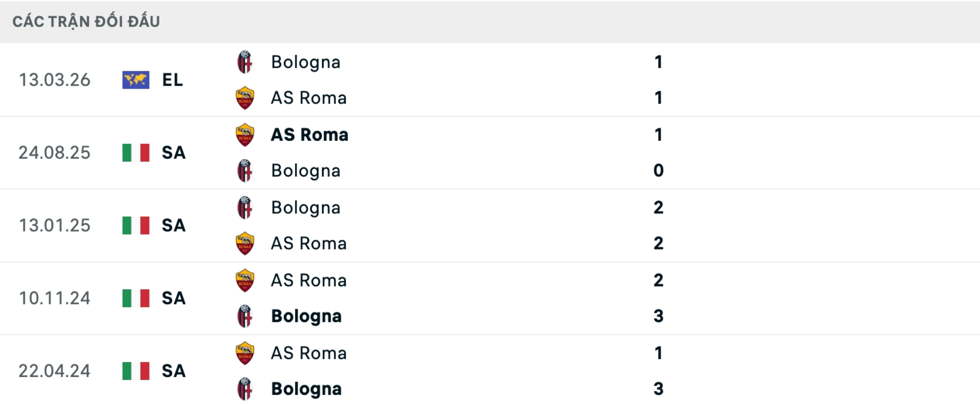Click Bologna's crest in the 13.01.25 match
The image size is (980, 404).
click(245, 208)
